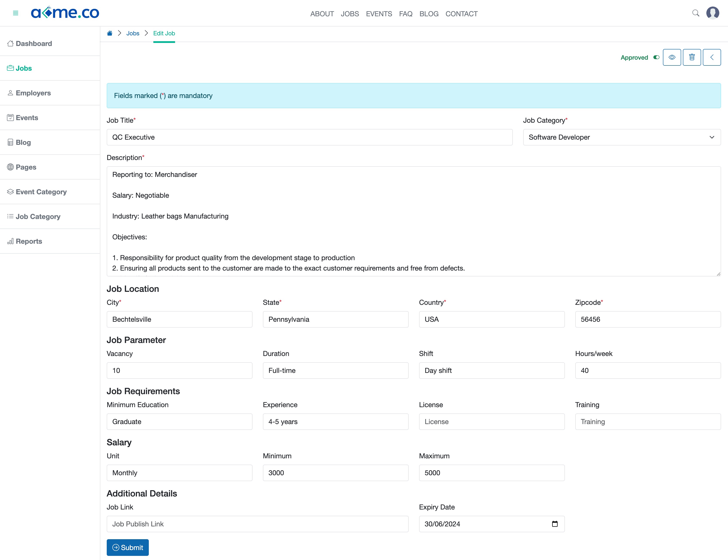
Task: Toggle the hamburger menu button
Action: click(x=16, y=13)
